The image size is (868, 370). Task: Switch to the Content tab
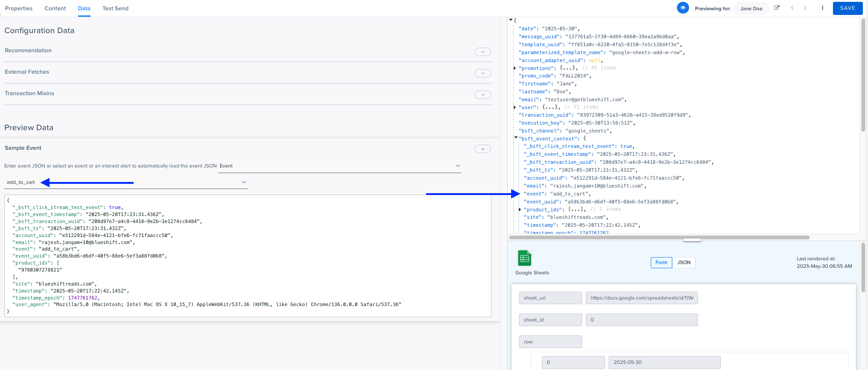point(55,8)
